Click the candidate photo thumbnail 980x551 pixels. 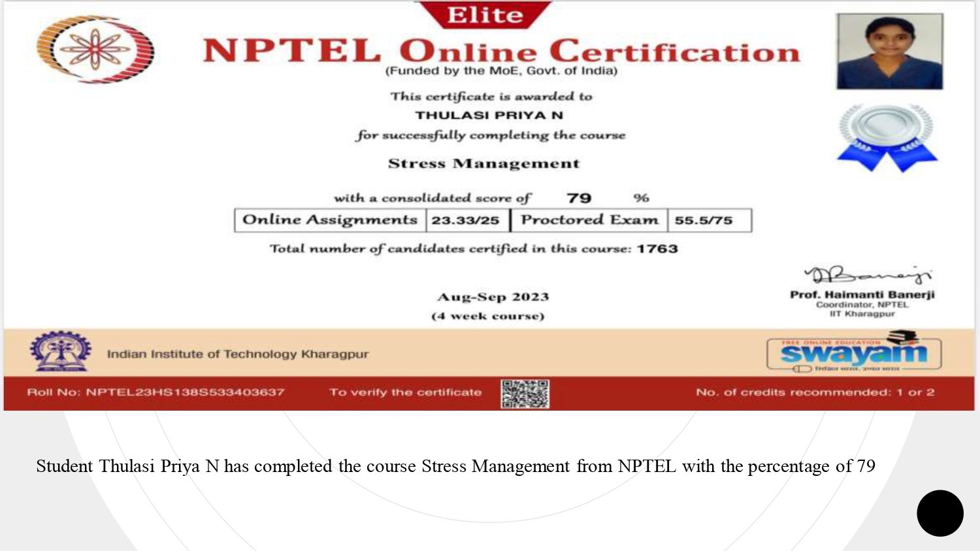point(890,51)
